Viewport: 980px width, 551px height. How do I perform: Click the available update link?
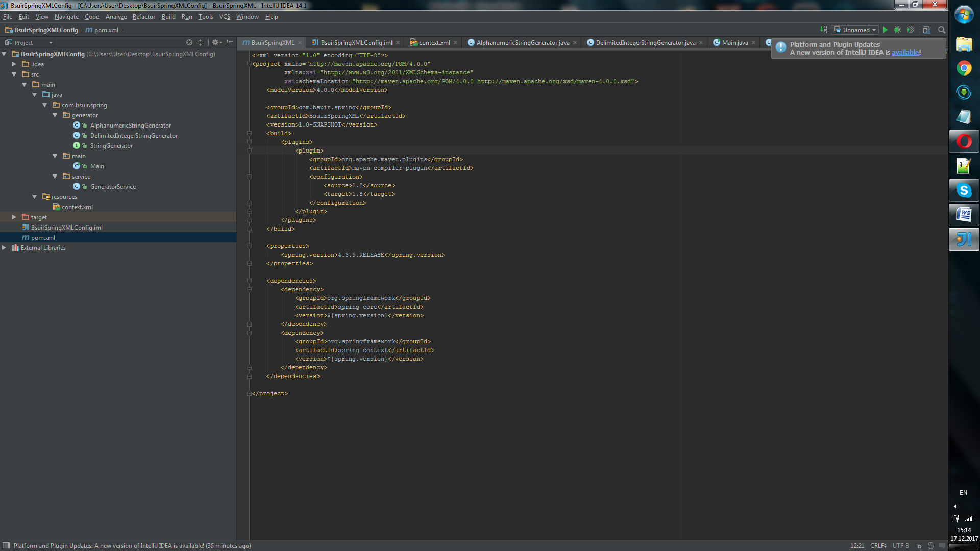(x=905, y=53)
